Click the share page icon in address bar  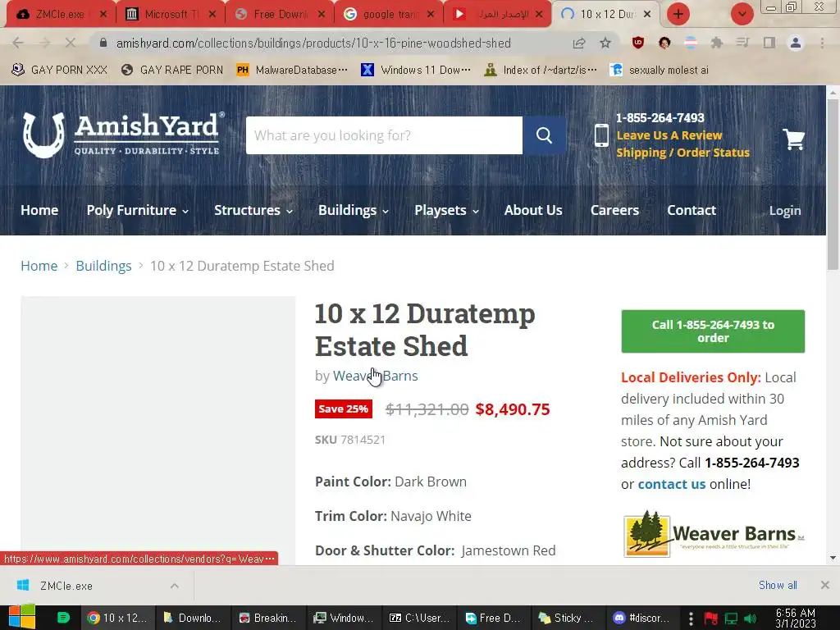coord(579,43)
